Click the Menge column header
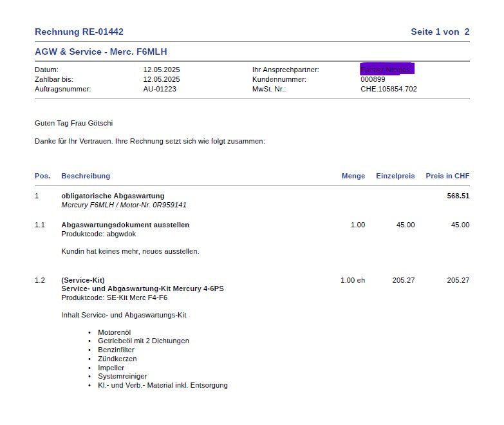The height and width of the screenshot is (425, 504). click(x=353, y=176)
